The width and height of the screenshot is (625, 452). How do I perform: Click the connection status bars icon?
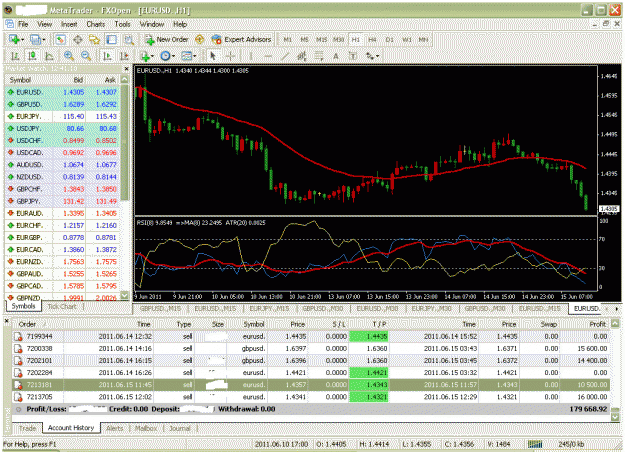(x=535, y=444)
